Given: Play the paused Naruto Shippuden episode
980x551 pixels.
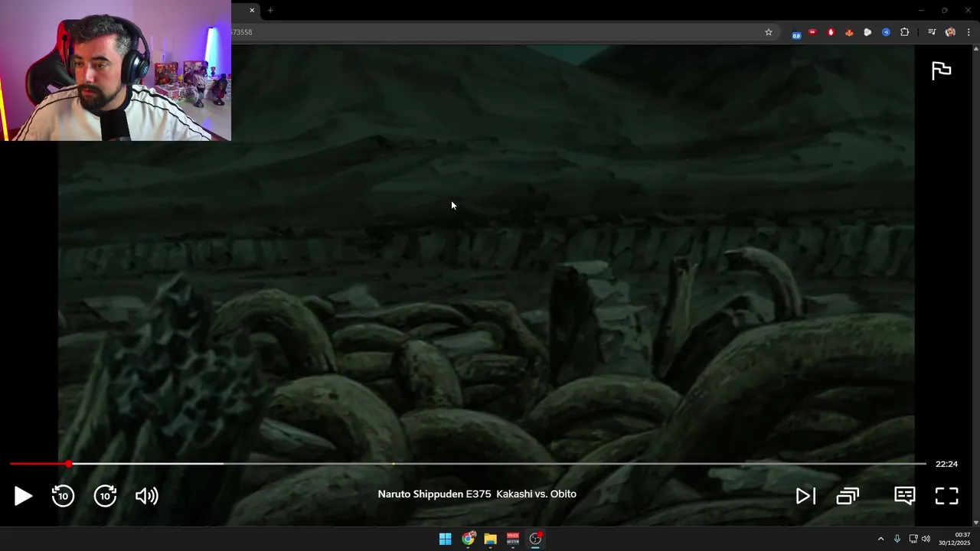Looking at the screenshot, I should 23,496.
